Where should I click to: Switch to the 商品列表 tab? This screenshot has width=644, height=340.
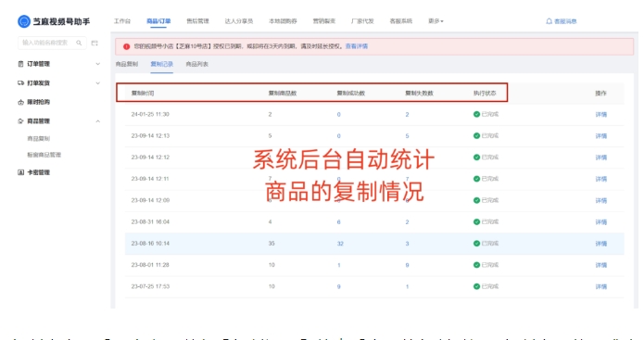click(x=197, y=64)
